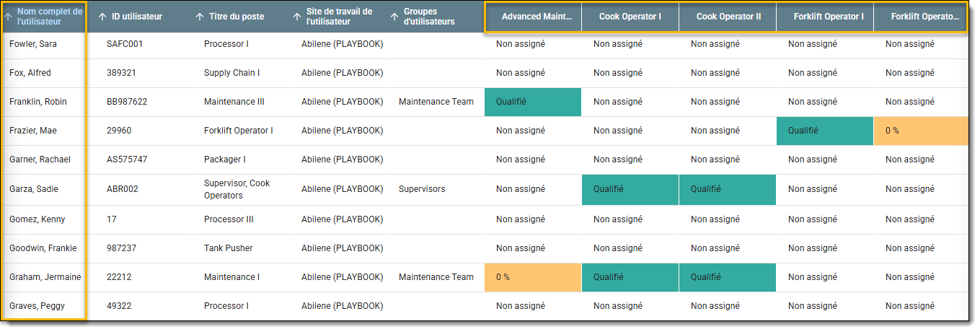Open Frazier, Mae's orange 0 % cell
This screenshot has height=332, width=980.
(921, 131)
